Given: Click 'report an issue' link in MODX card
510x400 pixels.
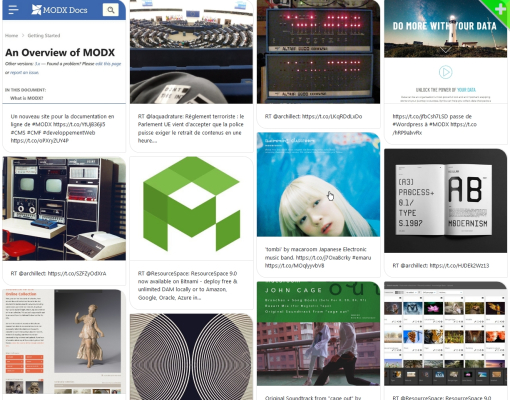Looking at the screenshot, I should [x=24, y=72].
